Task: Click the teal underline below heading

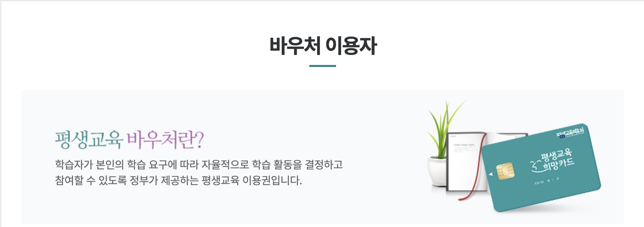Action: [x=323, y=66]
